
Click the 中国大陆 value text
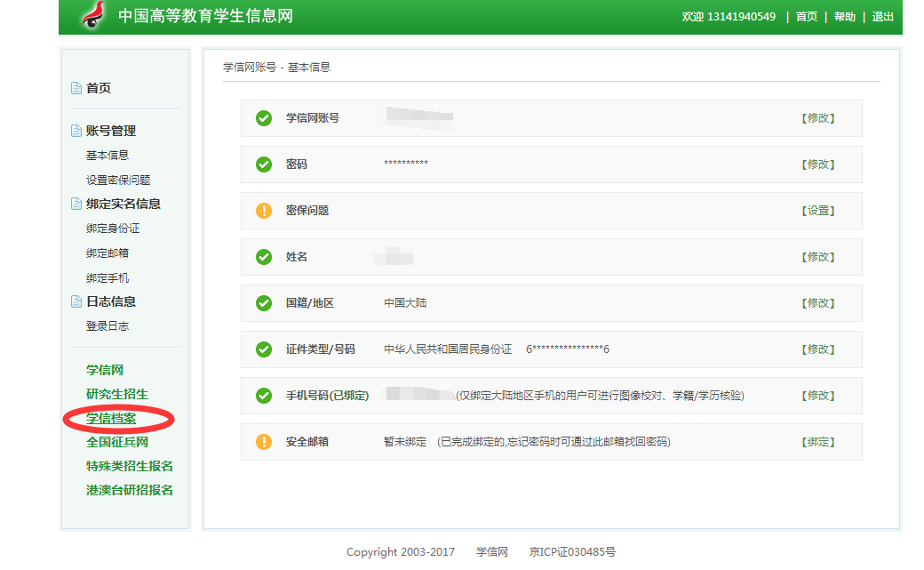coord(405,302)
